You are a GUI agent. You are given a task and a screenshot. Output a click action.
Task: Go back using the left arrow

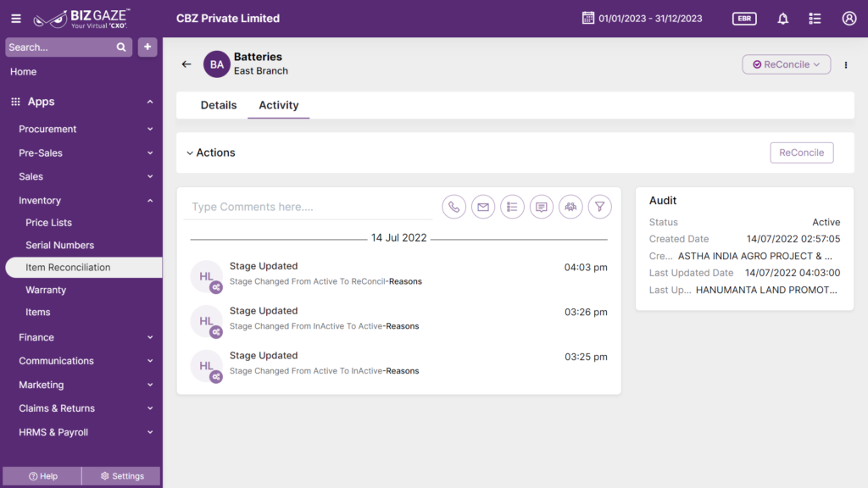[186, 64]
